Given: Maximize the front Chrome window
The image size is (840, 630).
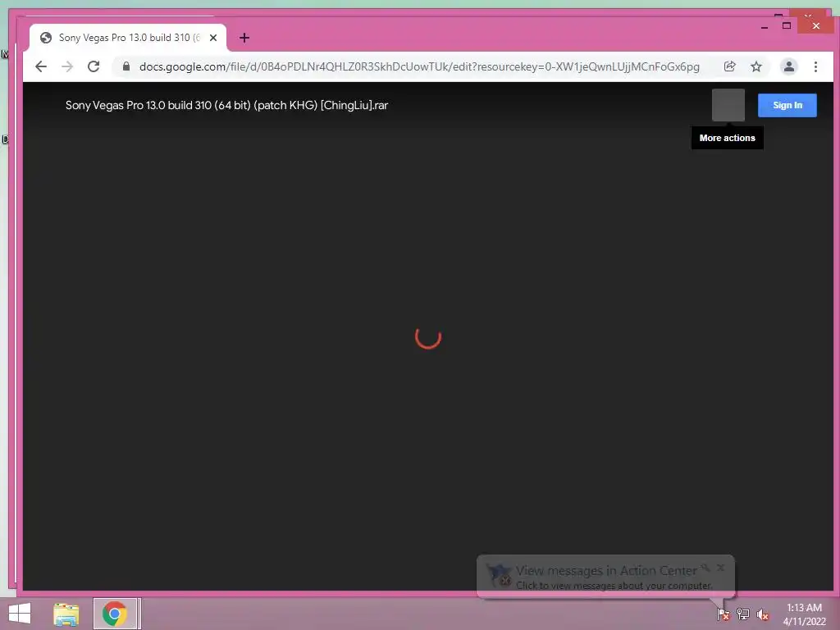Looking at the screenshot, I should point(787,25).
